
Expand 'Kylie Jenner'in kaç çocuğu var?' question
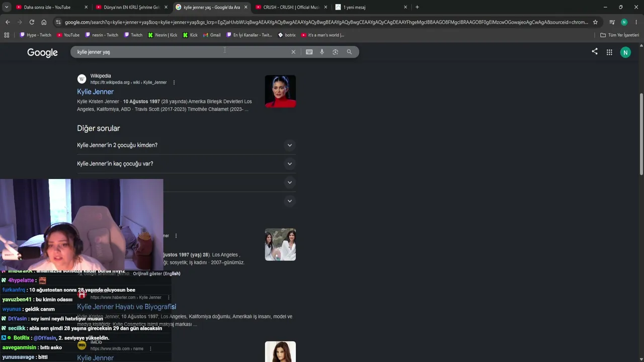coord(186,164)
